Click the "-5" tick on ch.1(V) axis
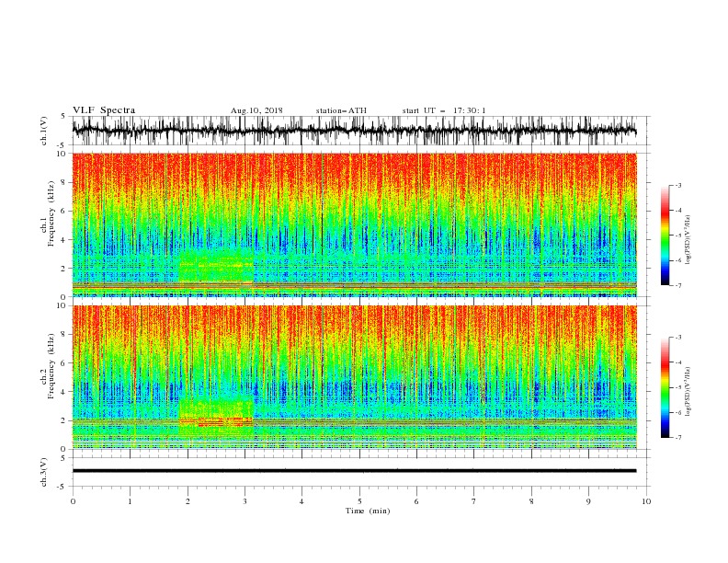 (x=63, y=145)
